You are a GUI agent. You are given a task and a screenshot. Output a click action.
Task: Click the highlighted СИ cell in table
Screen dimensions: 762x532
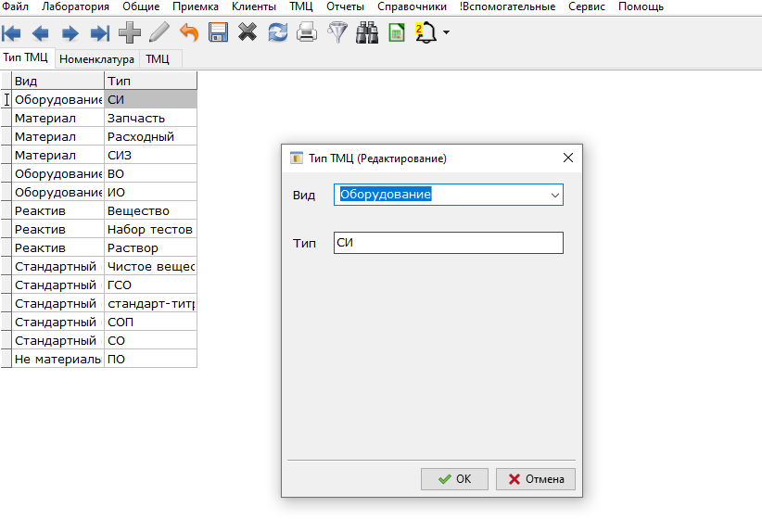[x=151, y=99]
